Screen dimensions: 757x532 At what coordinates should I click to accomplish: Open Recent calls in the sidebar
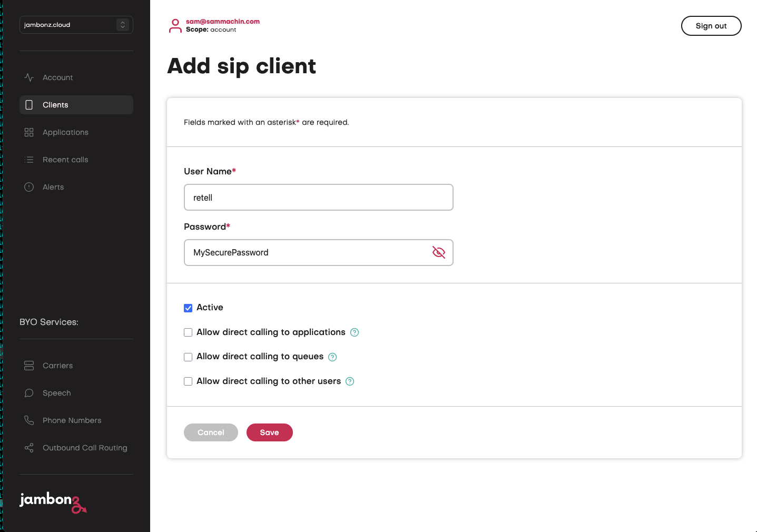coord(65,160)
